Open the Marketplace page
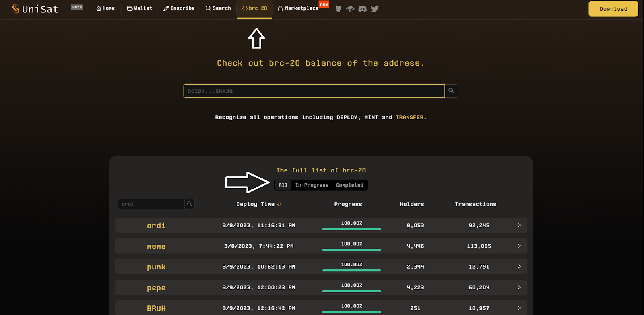The image size is (644, 315). pyautogui.click(x=298, y=8)
